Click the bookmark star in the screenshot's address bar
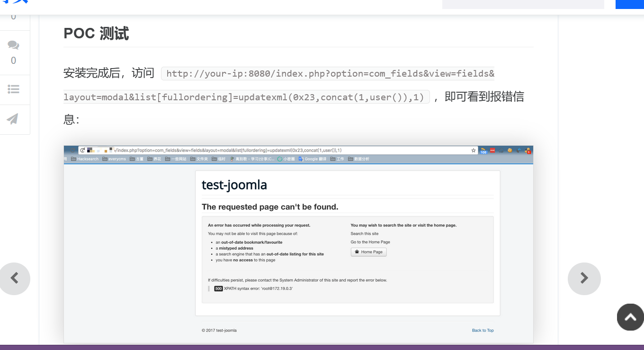 (473, 150)
